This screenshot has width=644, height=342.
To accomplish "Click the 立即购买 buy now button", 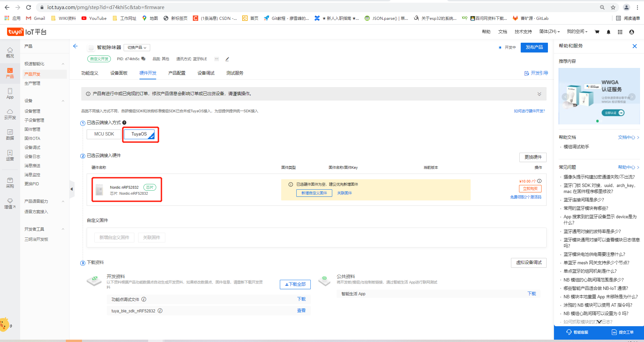I will [x=530, y=189].
